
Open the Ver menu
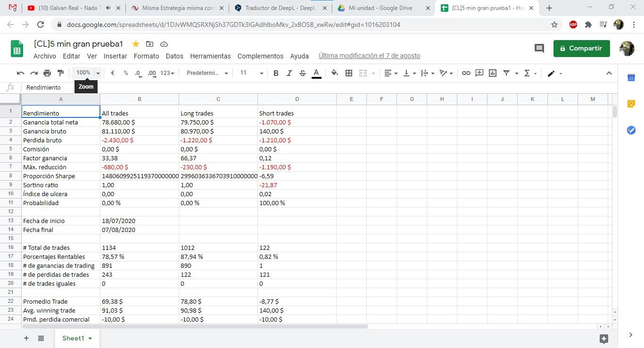tap(92, 56)
